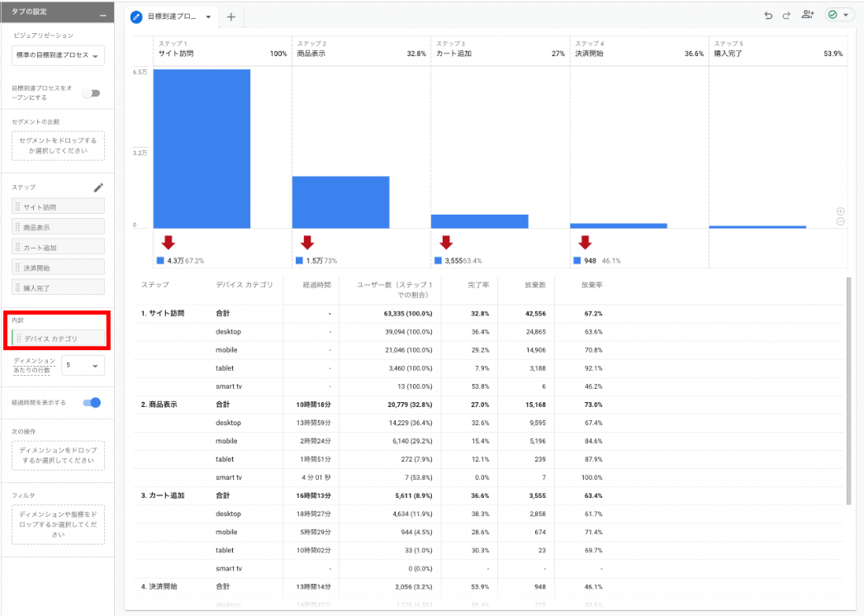Zoom out of the funnel chart
The image size is (864, 616).
click(x=840, y=221)
